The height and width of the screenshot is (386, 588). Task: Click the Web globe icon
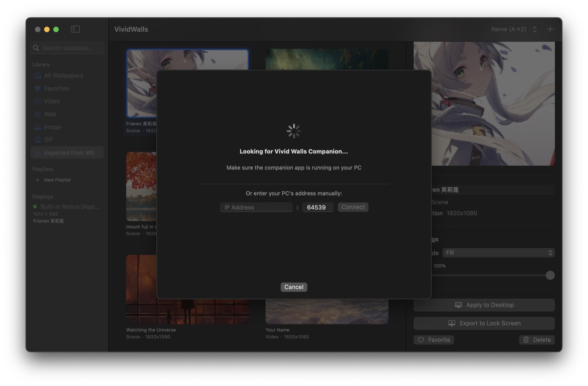[x=38, y=114]
